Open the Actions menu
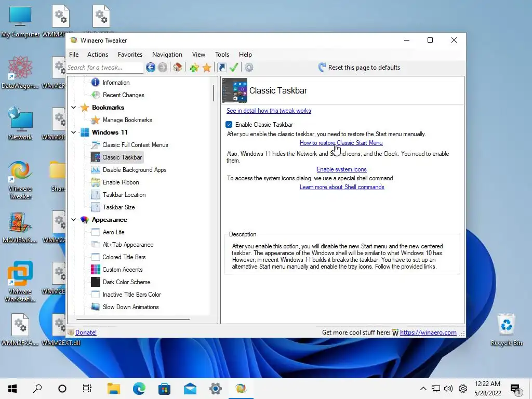Viewport: 532px width, 399px height. coord(98,54)
